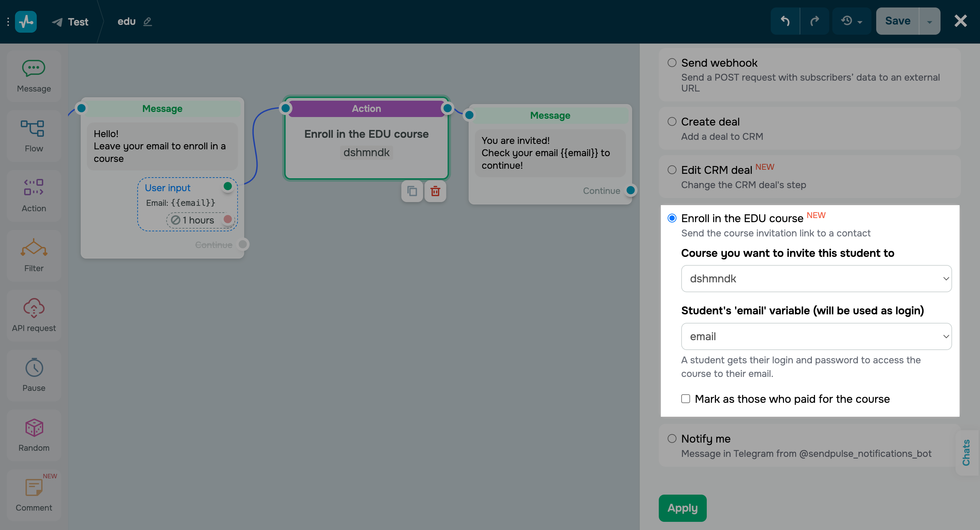Select the Enroll in the EDU course action
This screenshot has width=980, height=530.
click(672, 218)
